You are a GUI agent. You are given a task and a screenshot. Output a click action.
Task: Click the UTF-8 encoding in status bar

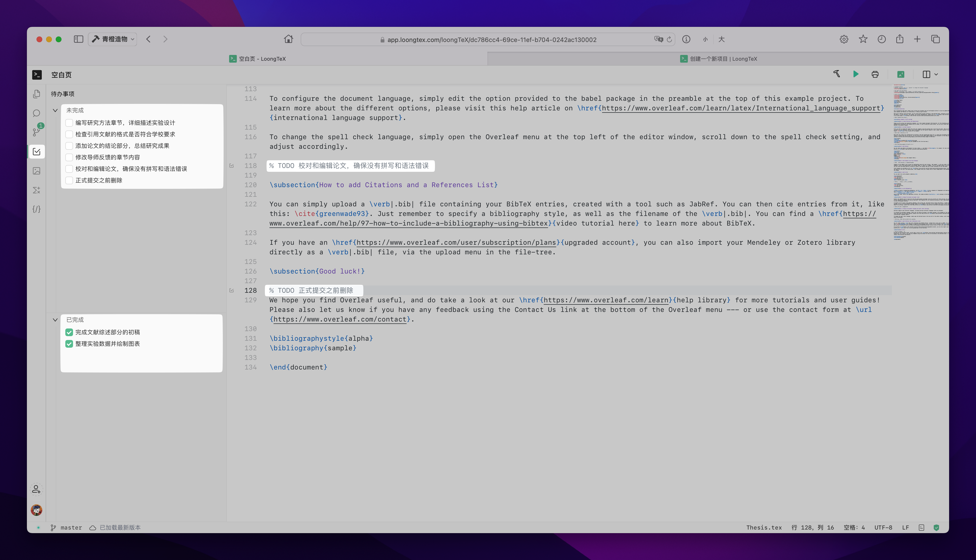tap(883, 528)
